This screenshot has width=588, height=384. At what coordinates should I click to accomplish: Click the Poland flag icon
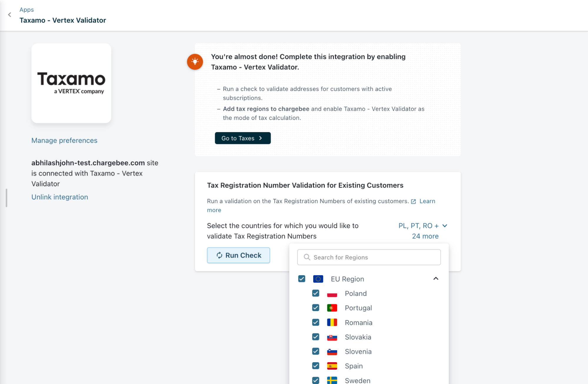[332, 293]
